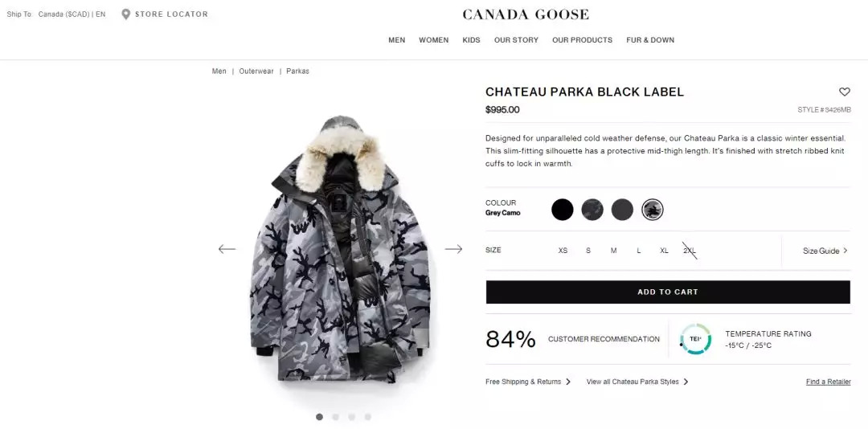Open the Size Guide chevron link

(x=825, y=251)
